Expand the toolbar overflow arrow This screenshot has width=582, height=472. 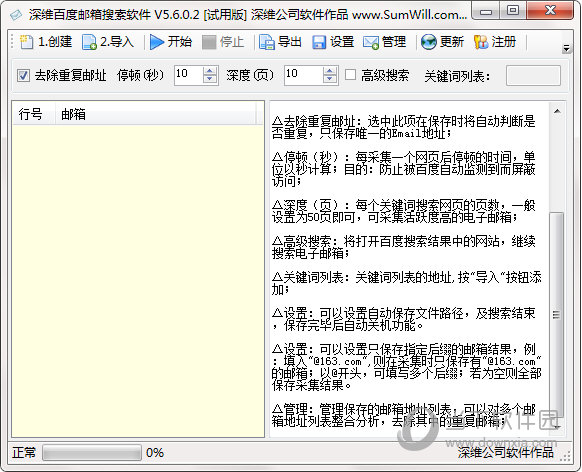coord(566,48)
